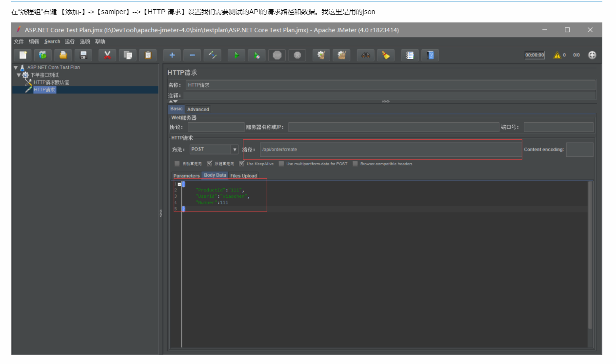Open Help with question mark icon
The image size is (616, 364).
coord(430,55)
